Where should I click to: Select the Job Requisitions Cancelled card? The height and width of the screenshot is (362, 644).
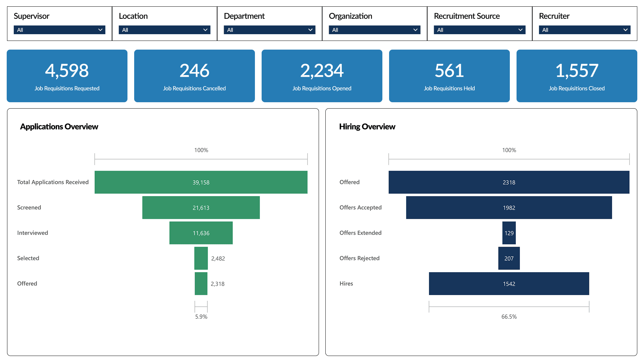click(x=195, y=76)
